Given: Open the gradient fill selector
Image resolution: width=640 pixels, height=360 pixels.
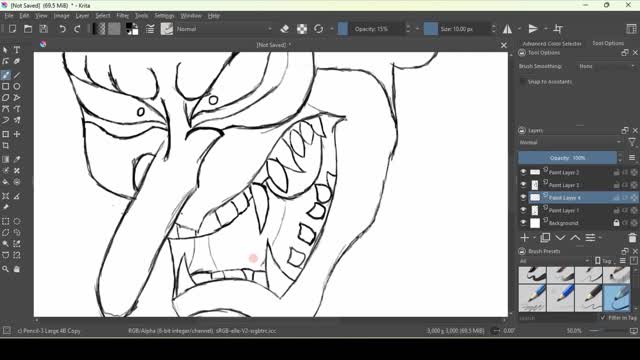Looking at the screenshot, I should pyautogui.click(x=99, y=29).
